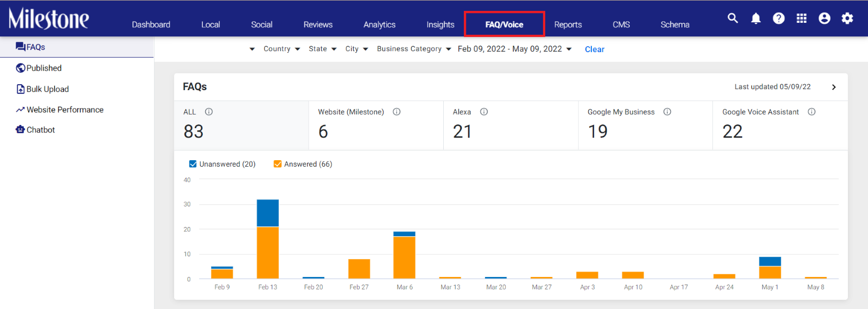Expand the Country filter dropdown
This screenshot has height=309, width=868.
pyautogui.click(x=282, y=49)
